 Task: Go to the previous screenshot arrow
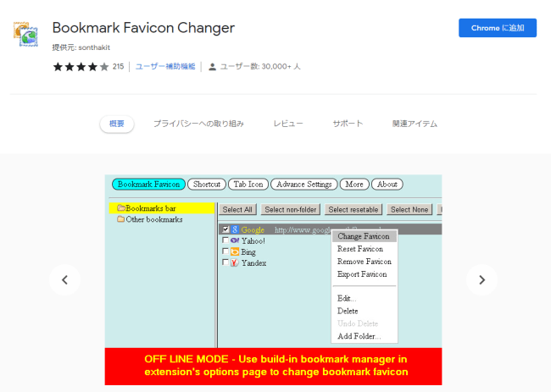pos(64,279)
